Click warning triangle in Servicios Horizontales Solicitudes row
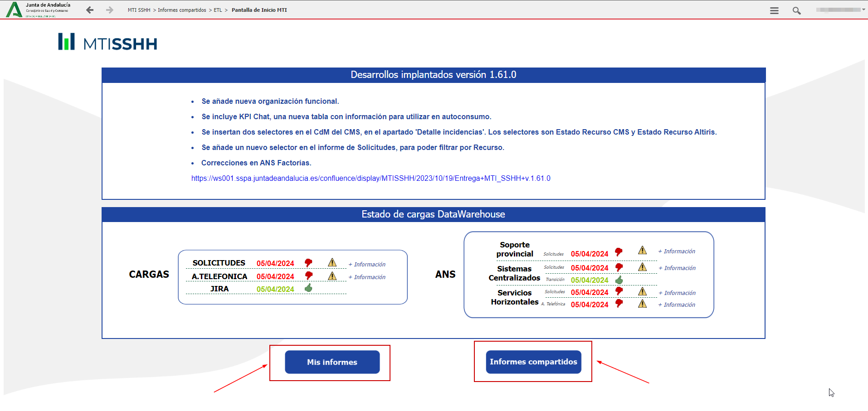 point(643,291)
